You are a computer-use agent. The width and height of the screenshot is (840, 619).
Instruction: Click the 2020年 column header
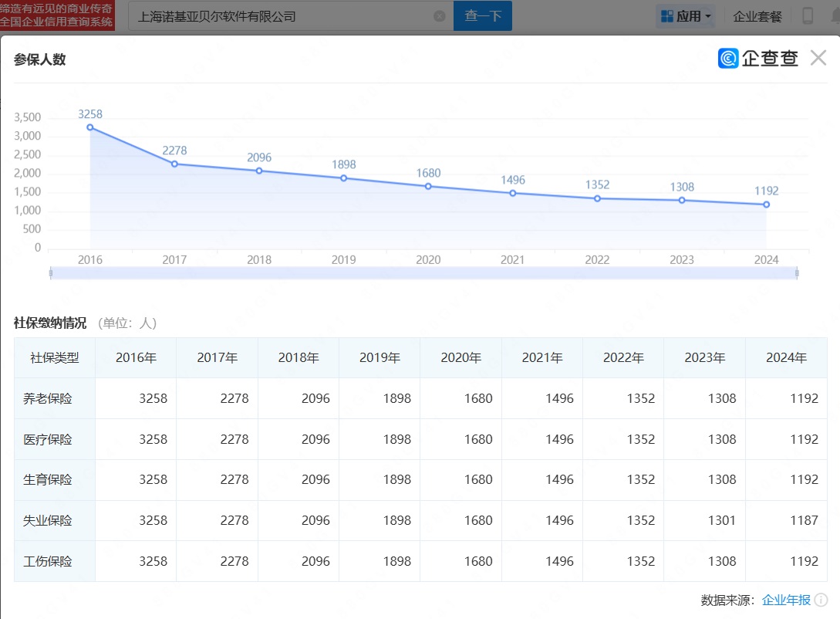460,358
